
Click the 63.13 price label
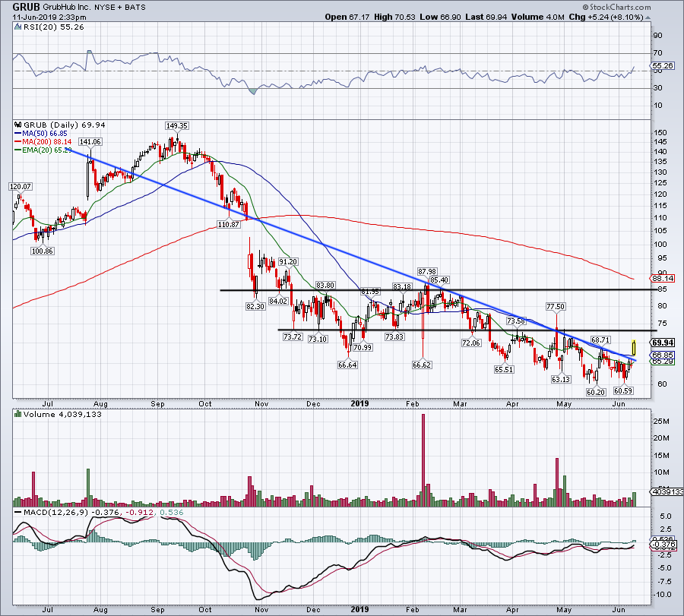pyautogui.click(x=561, y=379)
